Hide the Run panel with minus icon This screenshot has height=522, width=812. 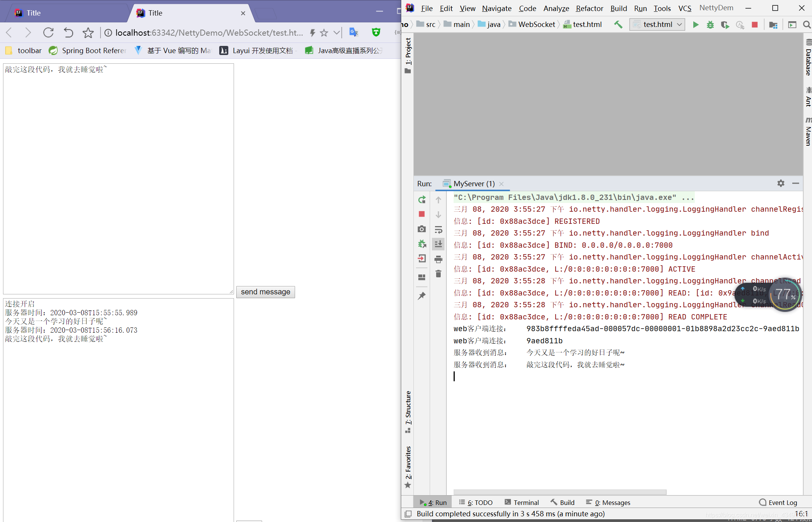[796, 183]
